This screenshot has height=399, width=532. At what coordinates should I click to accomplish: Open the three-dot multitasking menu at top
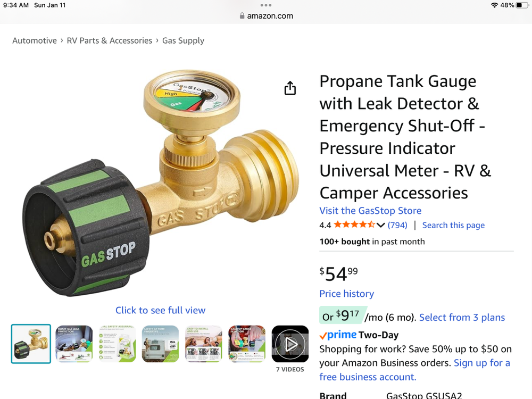pyautogui.click(x=266, y=5)
